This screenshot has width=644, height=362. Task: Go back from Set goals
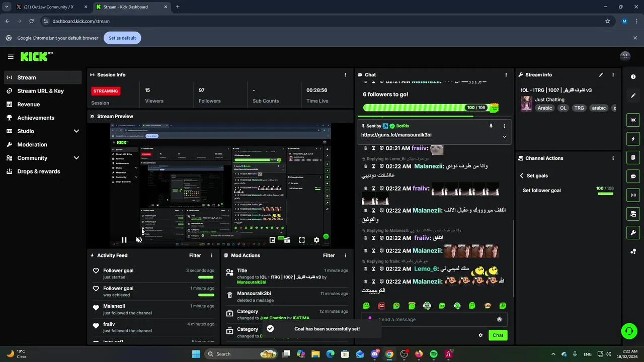(x=522, y=175)
